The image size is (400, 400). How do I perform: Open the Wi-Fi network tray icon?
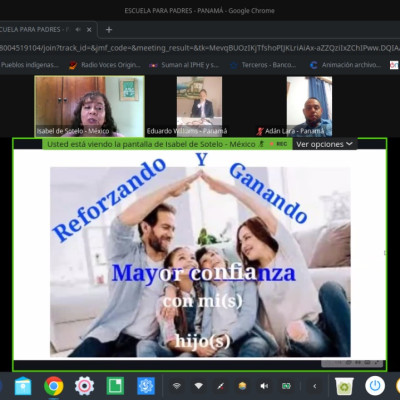pyautogui.click(x=199, y=386)
